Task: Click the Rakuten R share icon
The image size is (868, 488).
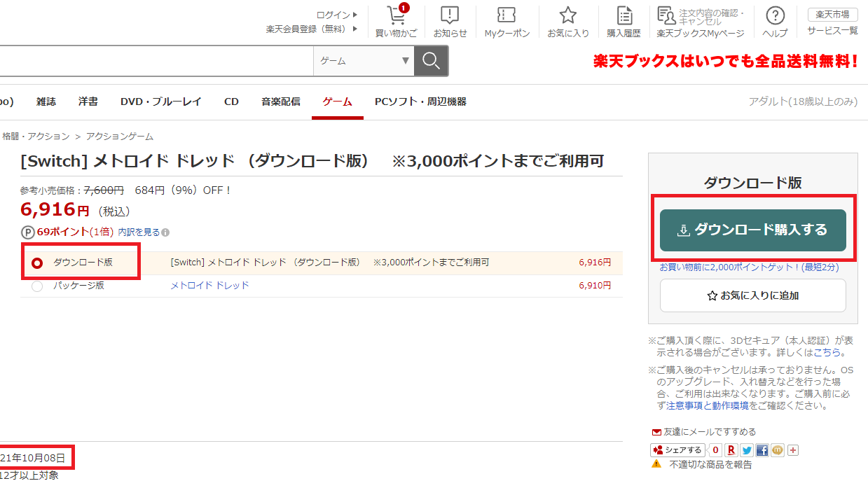Action: [x=731, y=450]
